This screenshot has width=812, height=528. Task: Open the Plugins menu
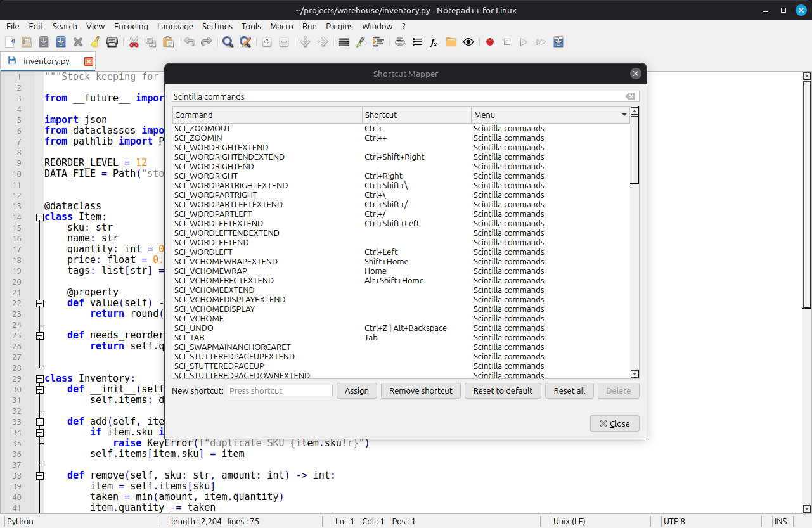tap(340, 26)
